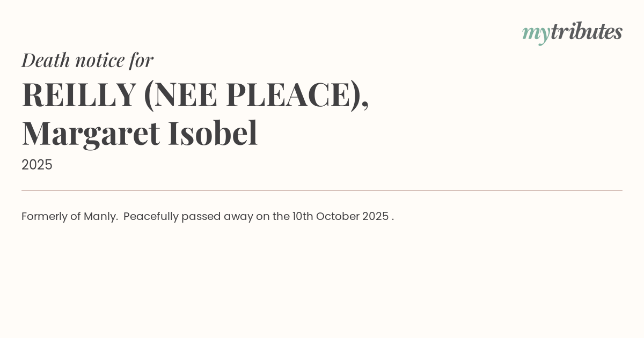
Task: Click the word "tributes" in the logo
Action: click(586, 32)
